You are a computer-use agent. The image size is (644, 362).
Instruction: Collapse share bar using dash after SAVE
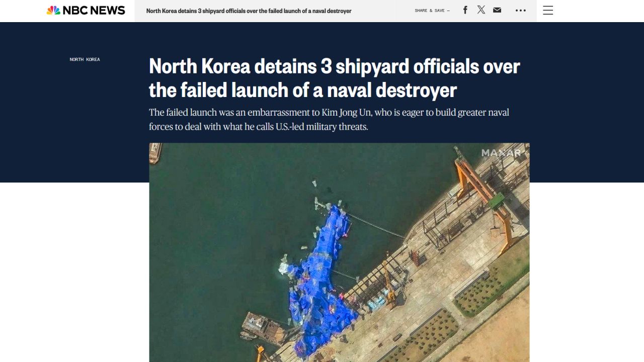pyautogui.click(x=448, y=11)
